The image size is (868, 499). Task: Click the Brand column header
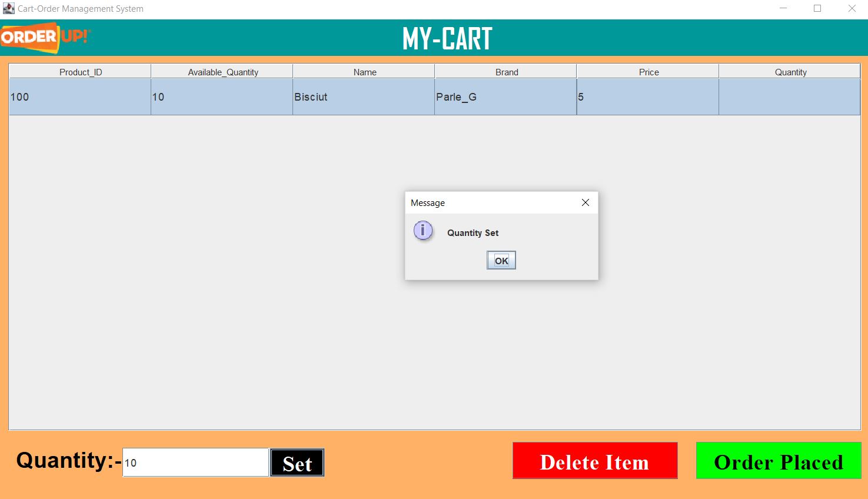[x=506, y=71]
